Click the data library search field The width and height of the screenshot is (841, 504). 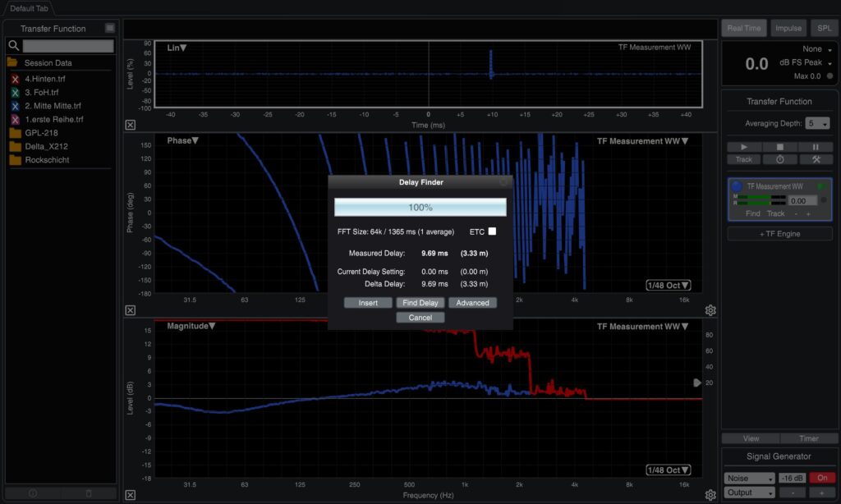pos(68,46)
